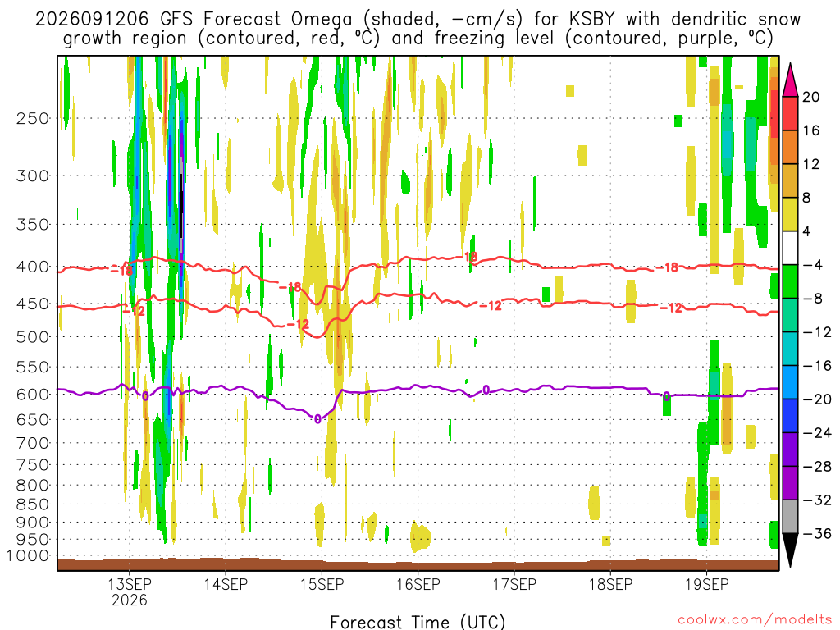
Task: Click the red -18 contour label near 18SEP
Action: click(x=668, y=267)
